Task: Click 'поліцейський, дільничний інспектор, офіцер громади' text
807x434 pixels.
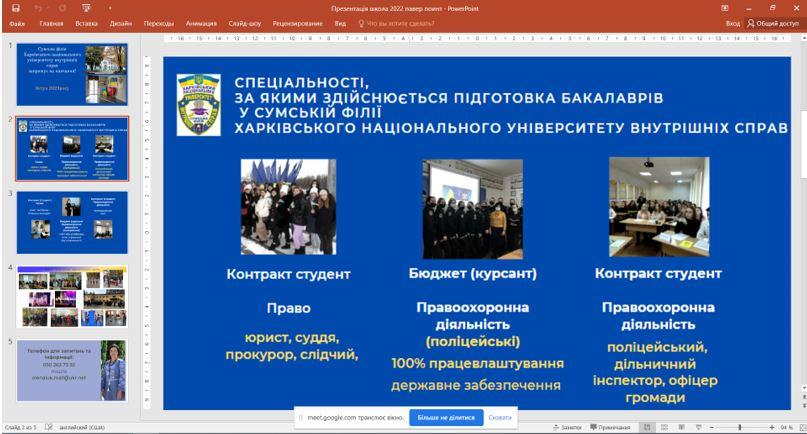Action: pyautogui.click(x=656, y=372)
